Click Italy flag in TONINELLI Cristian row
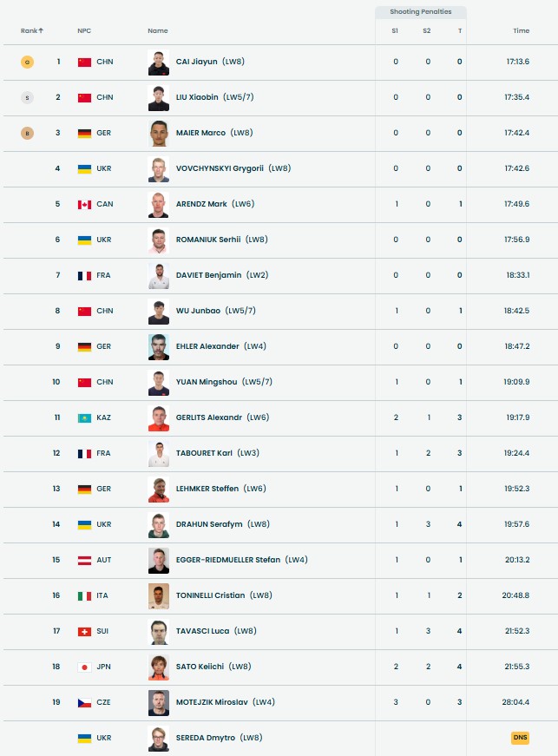 84,595
